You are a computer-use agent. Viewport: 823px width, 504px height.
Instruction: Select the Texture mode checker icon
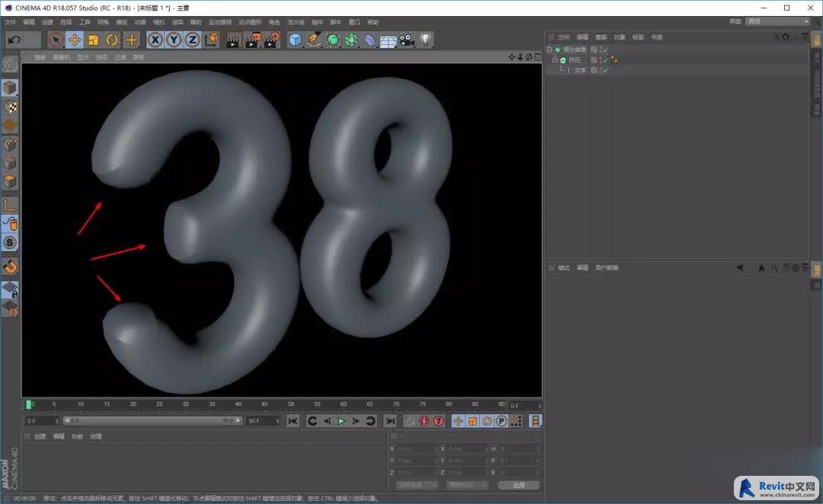tap(10, 107)
